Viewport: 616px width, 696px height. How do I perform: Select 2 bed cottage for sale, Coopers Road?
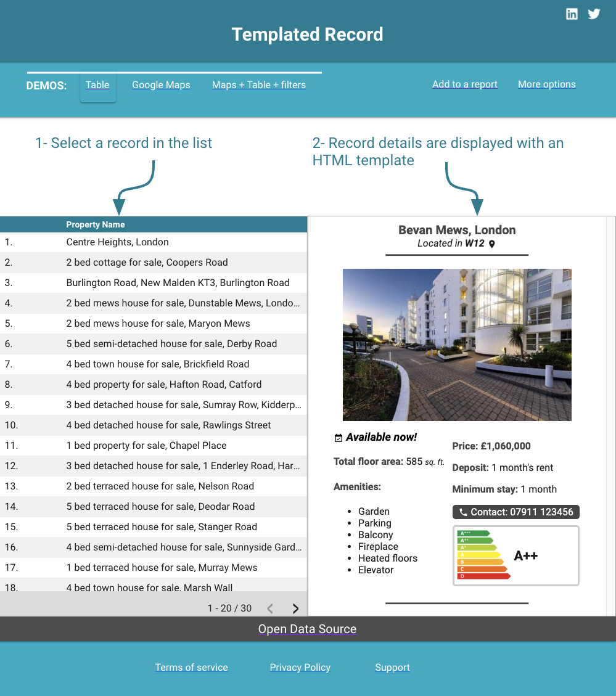(x=154, y=263)
